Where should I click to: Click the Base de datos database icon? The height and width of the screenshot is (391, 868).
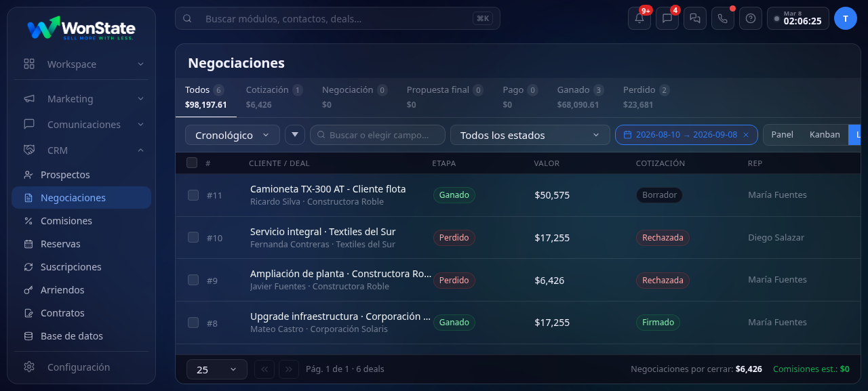28,336
